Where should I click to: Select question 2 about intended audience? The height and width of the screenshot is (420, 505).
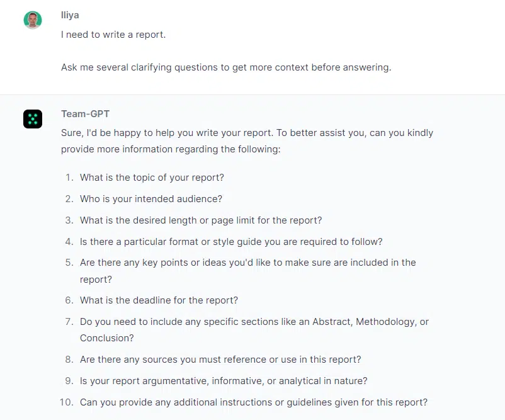pos(151,199)
